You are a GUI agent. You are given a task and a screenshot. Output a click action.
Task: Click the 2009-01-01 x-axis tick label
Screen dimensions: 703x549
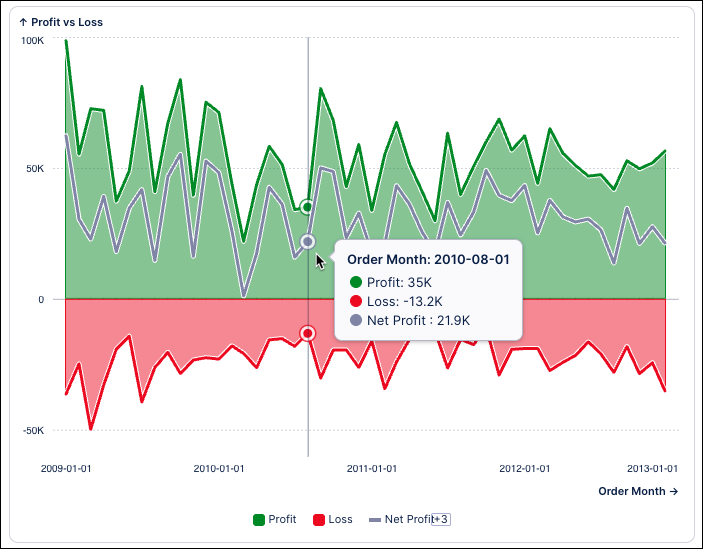(66, 468)
